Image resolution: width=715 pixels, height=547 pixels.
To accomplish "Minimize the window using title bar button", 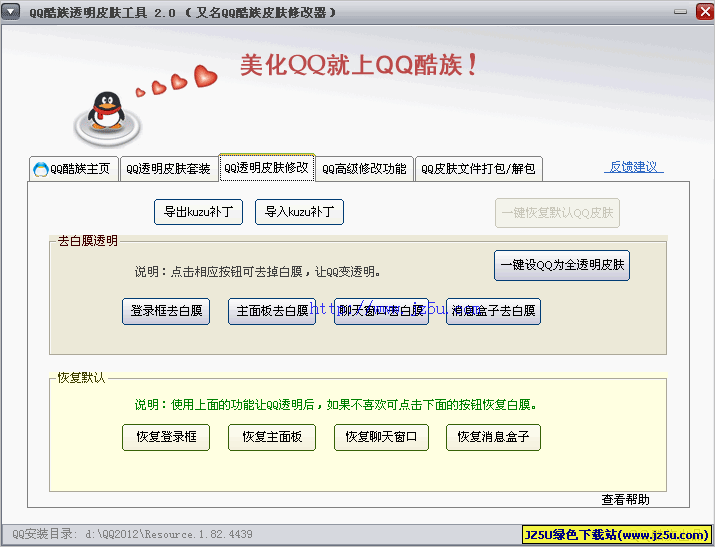I will click(x=680, y=11).
